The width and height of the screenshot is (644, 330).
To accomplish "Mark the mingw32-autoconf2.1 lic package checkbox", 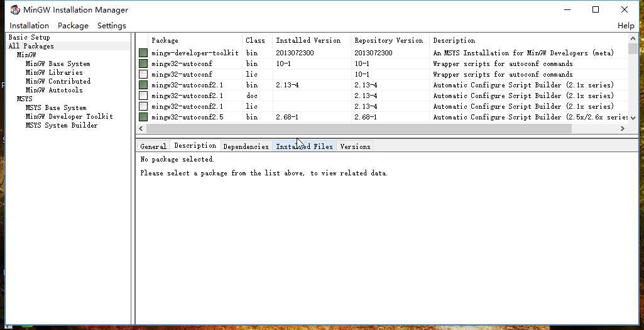I will (x=143, y=106).
